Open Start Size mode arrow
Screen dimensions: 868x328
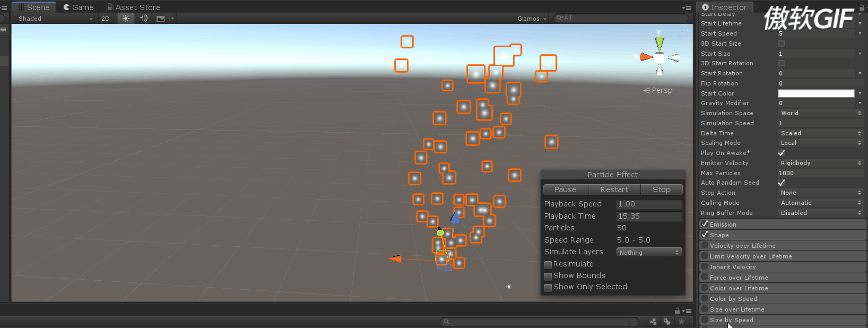[x=860, y=54]
